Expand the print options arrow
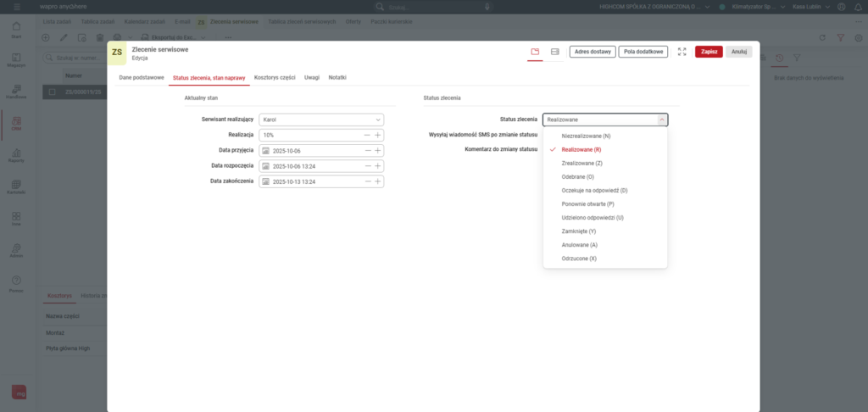The image size is (868, 412). pyautogui.click(x=130, y=37)
